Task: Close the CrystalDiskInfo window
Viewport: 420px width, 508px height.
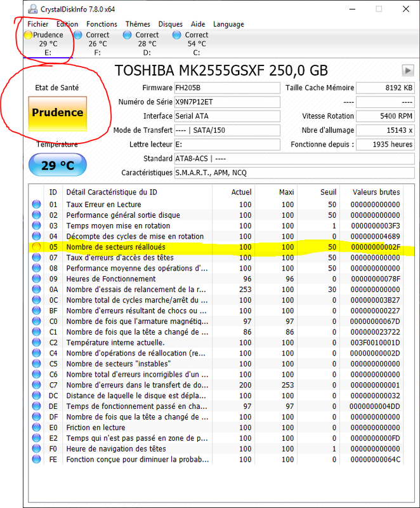Action: pos(406,9)
